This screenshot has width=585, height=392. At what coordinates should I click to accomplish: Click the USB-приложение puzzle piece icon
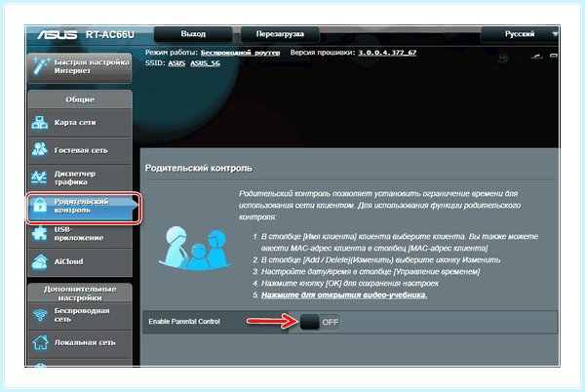(40, 233)
